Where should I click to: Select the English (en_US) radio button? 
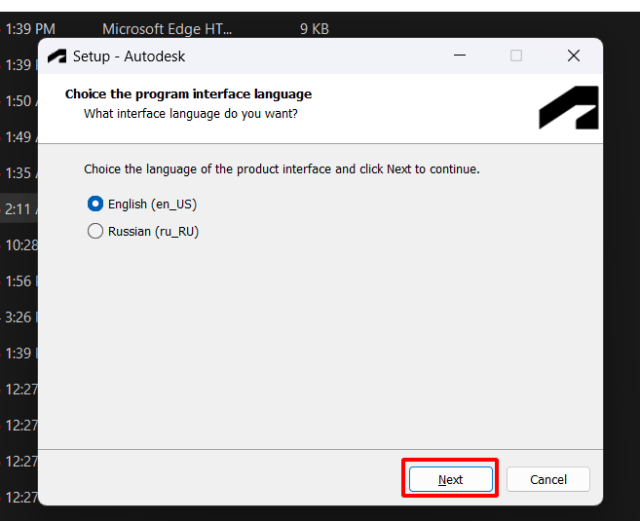point(96,204)
